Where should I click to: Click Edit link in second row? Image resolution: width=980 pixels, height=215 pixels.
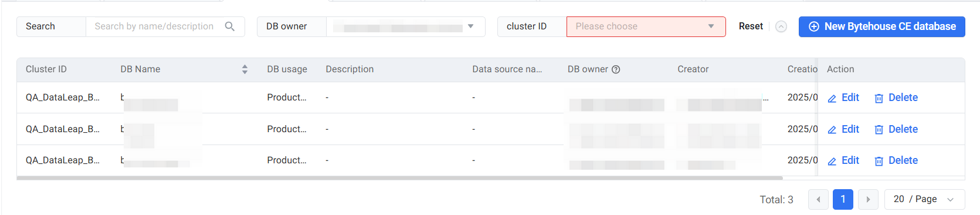tap(850, 129)
